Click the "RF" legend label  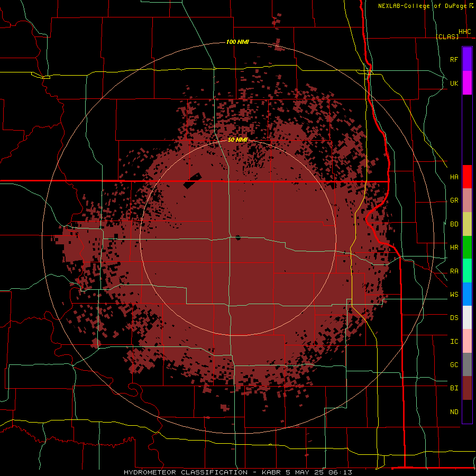pos(454,60)
